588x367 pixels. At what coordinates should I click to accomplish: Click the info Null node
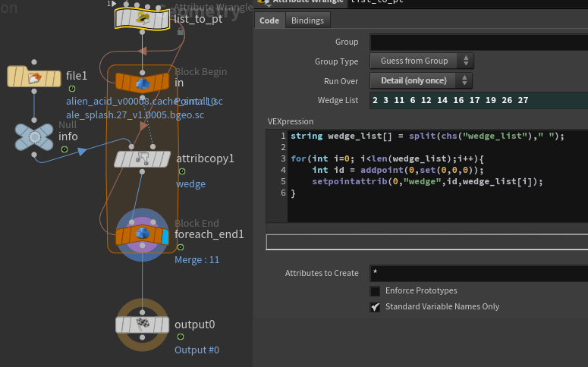coord(34,136)
